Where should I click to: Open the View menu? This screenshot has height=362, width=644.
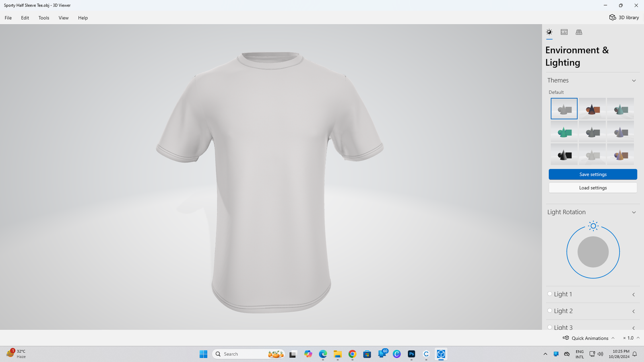[x=64, y=18]
